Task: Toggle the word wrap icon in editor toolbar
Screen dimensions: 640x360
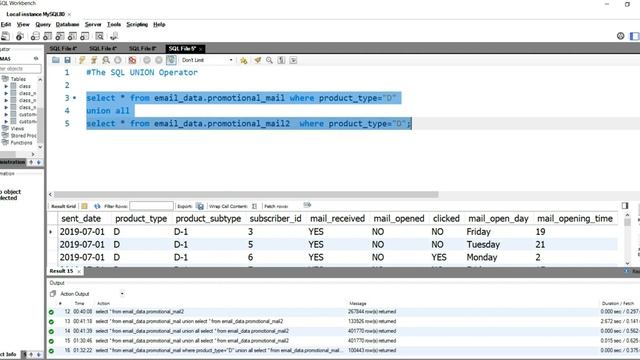Action: point(293,60)
